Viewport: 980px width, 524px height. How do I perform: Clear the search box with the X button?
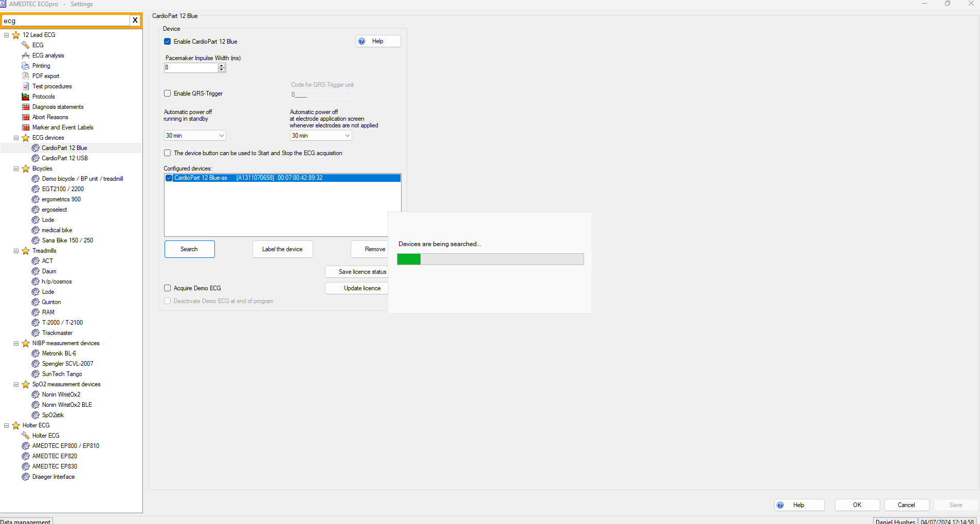(x=135, y=20)
